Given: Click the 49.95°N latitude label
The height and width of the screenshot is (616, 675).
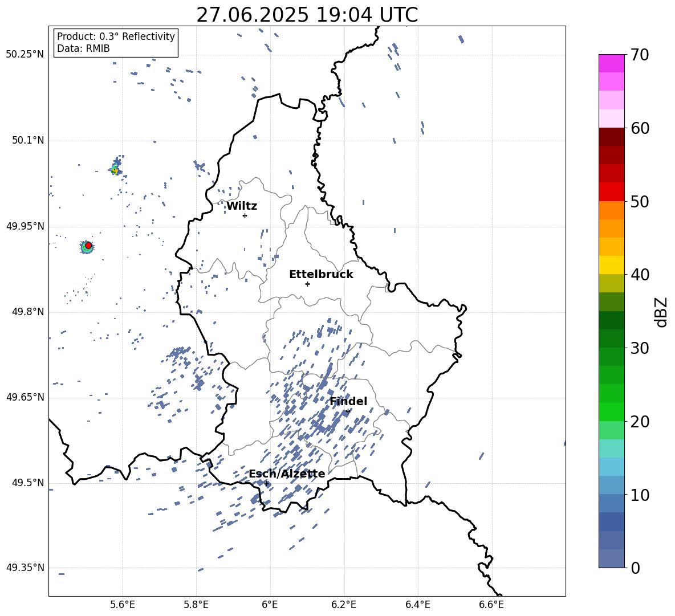Looking at the screenshot, I should tap(25, 226).
